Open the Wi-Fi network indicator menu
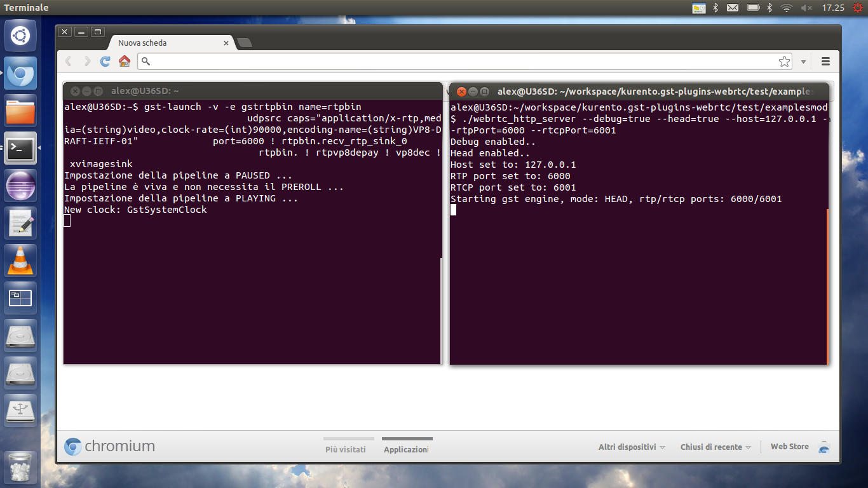The height and width of the screenshot is (488, 868). click(787, 8)
